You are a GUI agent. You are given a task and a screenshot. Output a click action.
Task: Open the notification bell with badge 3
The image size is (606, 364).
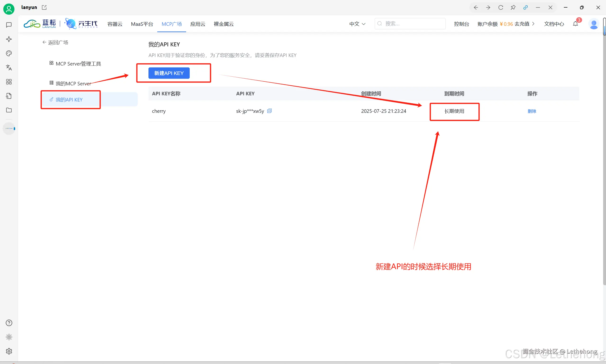575,24
